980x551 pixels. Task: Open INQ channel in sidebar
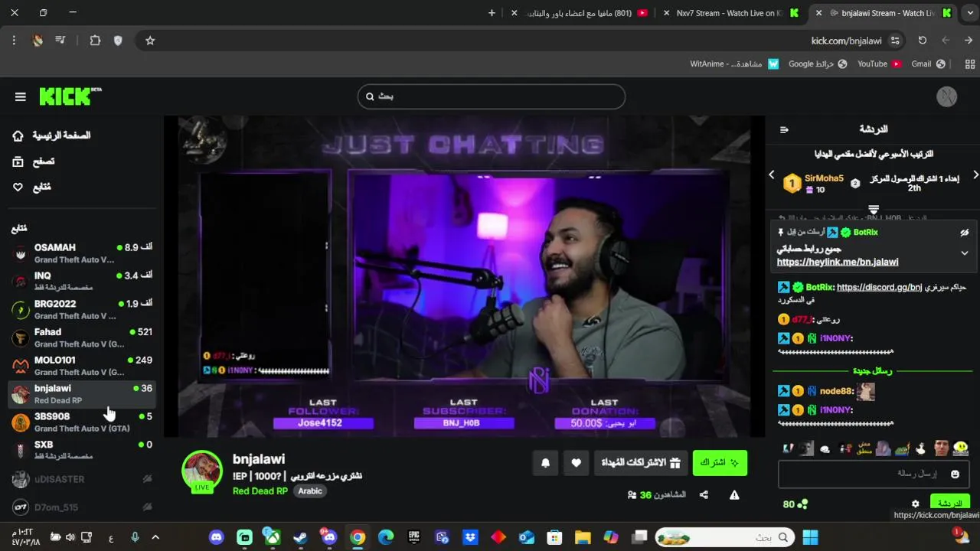pyautogui.click(x=82, y=281)
